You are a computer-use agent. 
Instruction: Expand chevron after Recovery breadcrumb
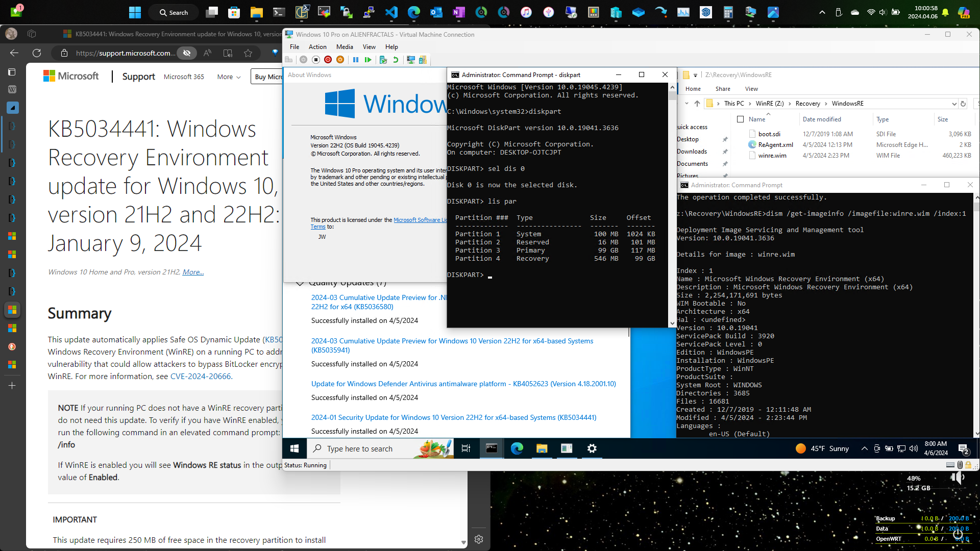pyautogui.click(x=826, y=104)
